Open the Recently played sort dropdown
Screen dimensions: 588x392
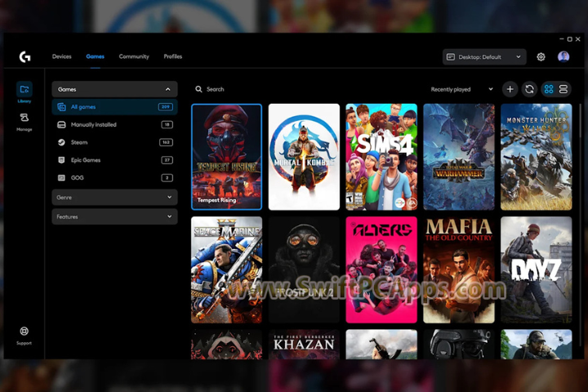pos(461,89)
